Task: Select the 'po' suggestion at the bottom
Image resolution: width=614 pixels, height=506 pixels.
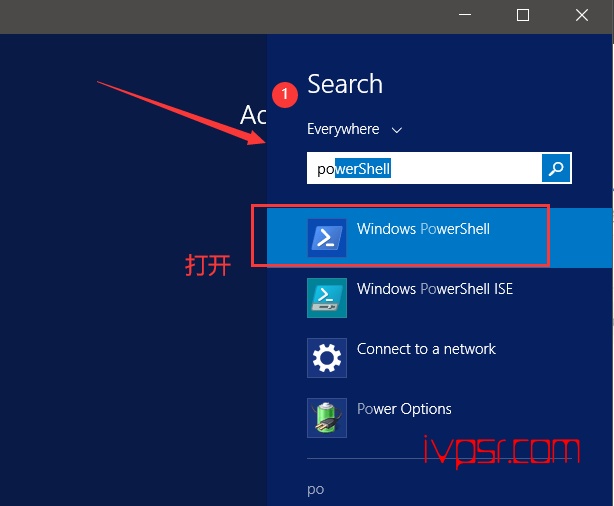Action: coord(316,490)
